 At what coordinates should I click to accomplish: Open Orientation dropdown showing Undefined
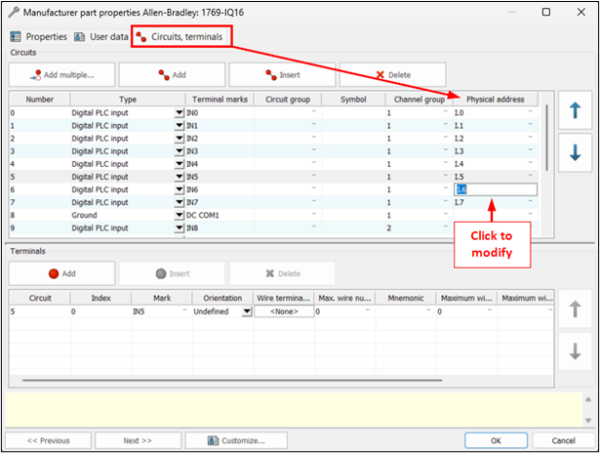pos(247,311)
